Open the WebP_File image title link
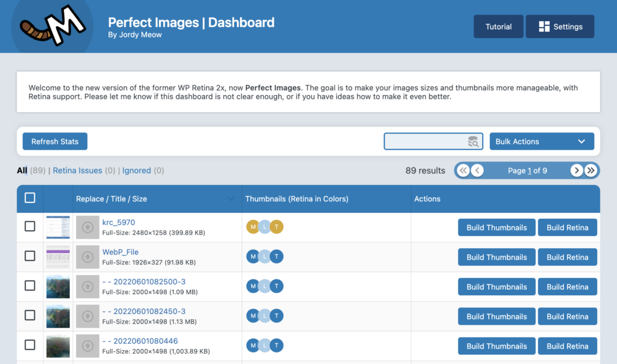 (121, 252)
